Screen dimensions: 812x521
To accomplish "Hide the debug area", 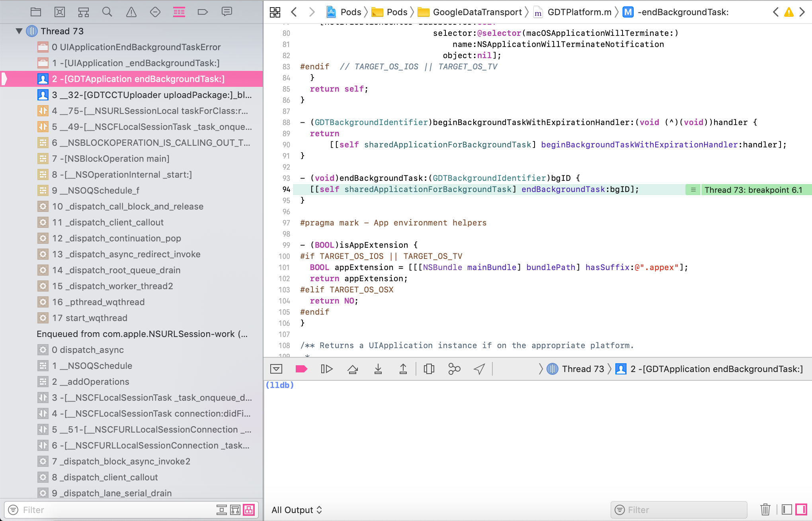I will pyautogui.click(x=276, y=369).
